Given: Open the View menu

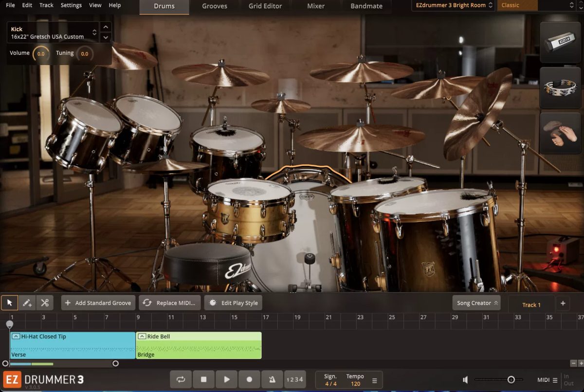Looking at the screenshot, I should pyautogui.click(x=95, y=5).
